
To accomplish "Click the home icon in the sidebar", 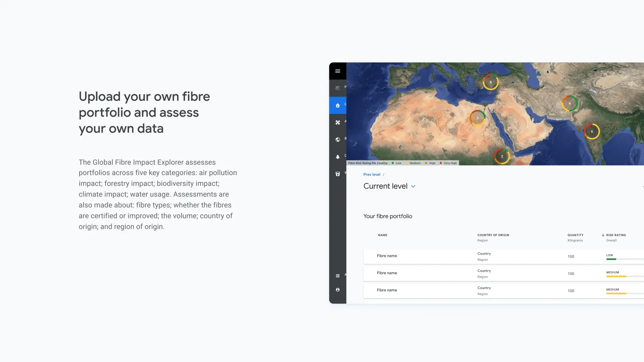I will tap(338, 105).
